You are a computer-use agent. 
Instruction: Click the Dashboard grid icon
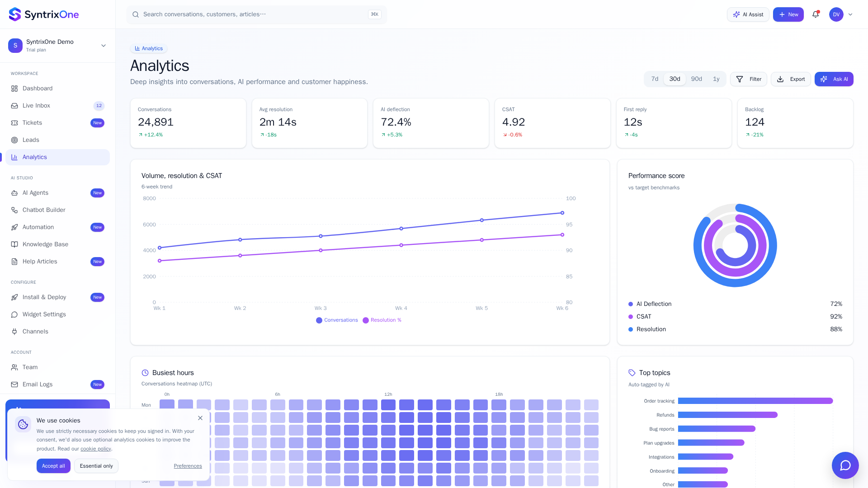[14, 89]
